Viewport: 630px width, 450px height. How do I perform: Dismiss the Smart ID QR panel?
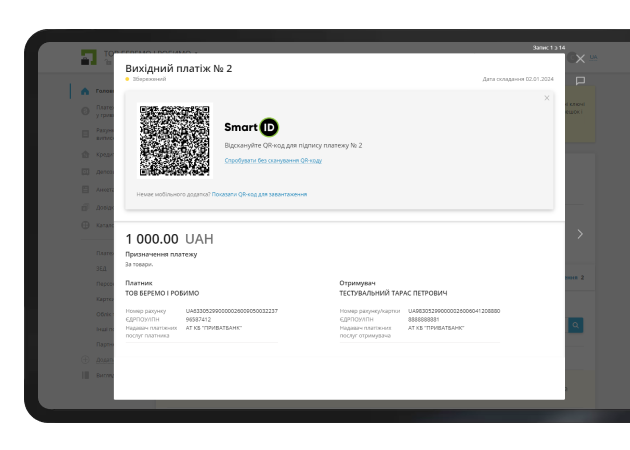point(546,98)
